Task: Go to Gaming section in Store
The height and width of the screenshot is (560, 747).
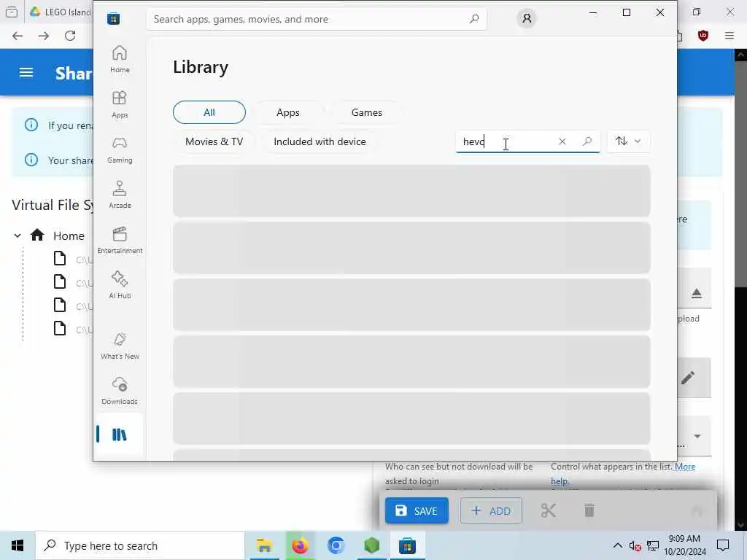Action: point(120,149)
